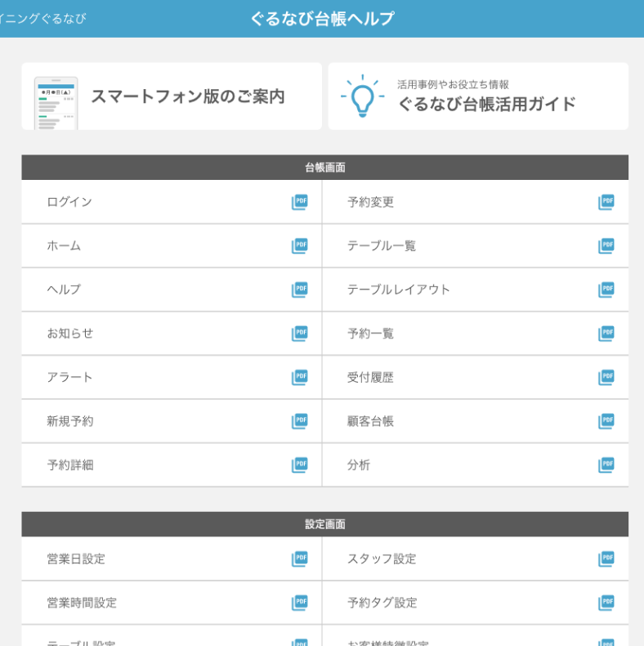
Task: Click the PDF icon beside ログイン
Action: pyautogui.click(x=300, y=202)
